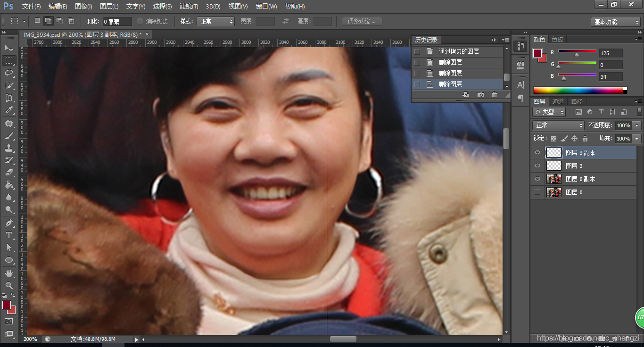644x347 pixels.
Task: Choose add-to-selection mode in options bar
Action: [x=48, y=21]
